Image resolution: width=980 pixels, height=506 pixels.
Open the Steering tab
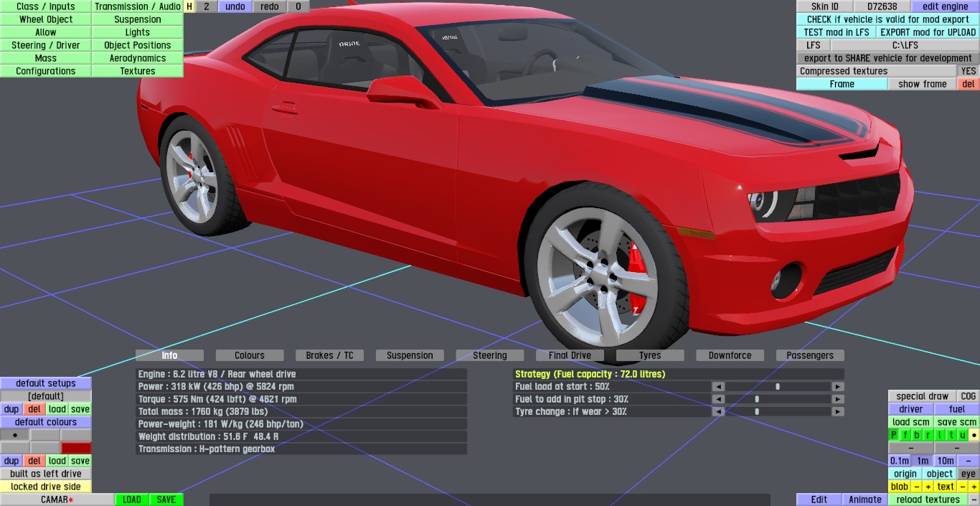(x=490, y=355)
